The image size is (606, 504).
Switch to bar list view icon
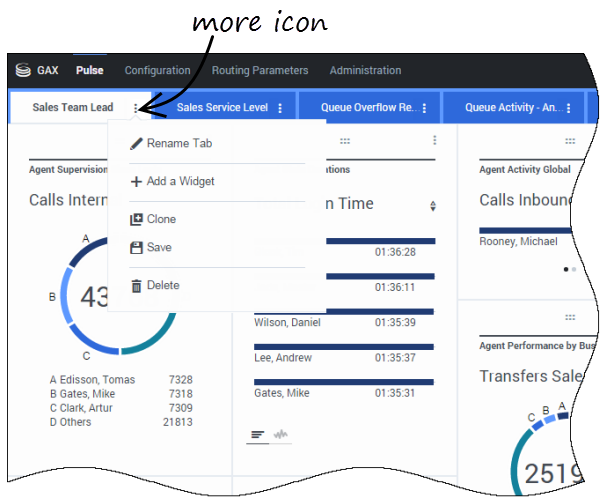pyautogui.click(x=258, y=435)
